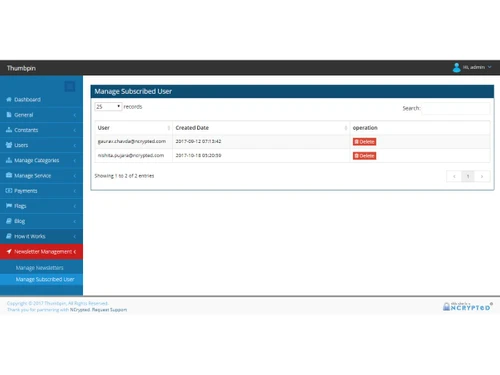Image resolution: width=500 pixels, height=375 pixels.
Task: Open the Users menu label
Action: pyautogui.click(x=21, y=145)
